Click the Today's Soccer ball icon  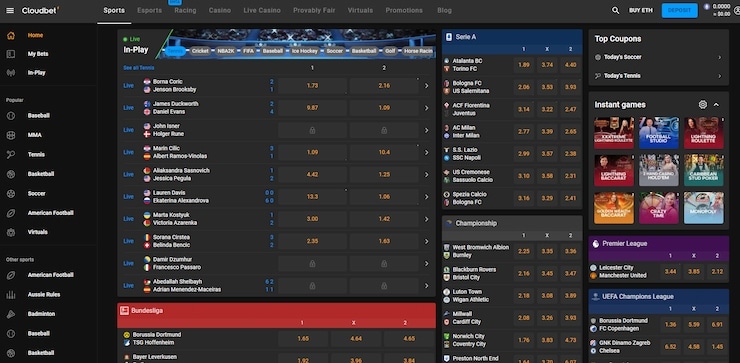[597, 57]
